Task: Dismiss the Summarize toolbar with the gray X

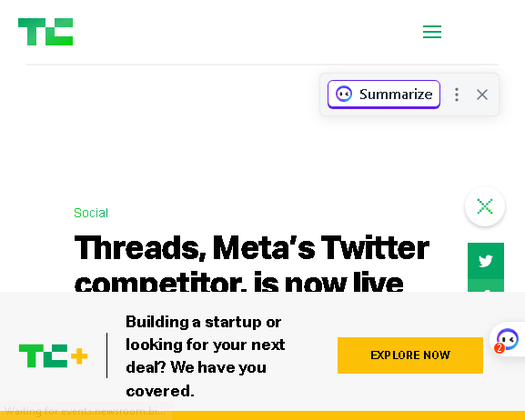Action: 482,95
